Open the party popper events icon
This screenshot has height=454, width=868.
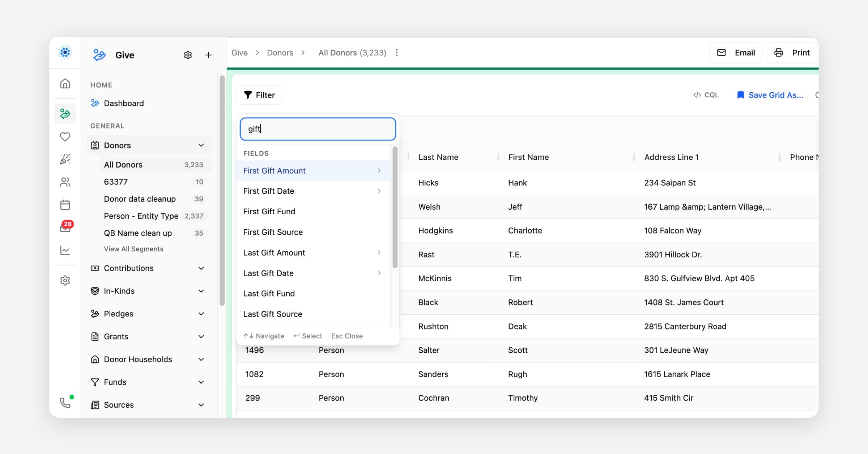click(x=65, y=159)
